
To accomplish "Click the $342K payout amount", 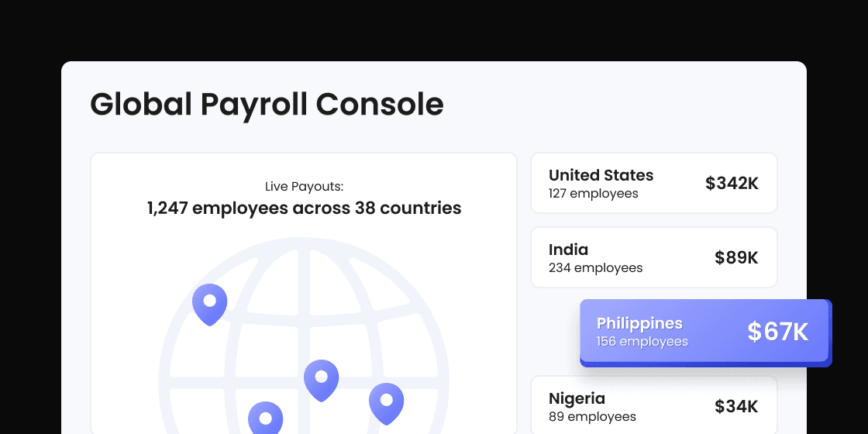I will pos(731,184).
